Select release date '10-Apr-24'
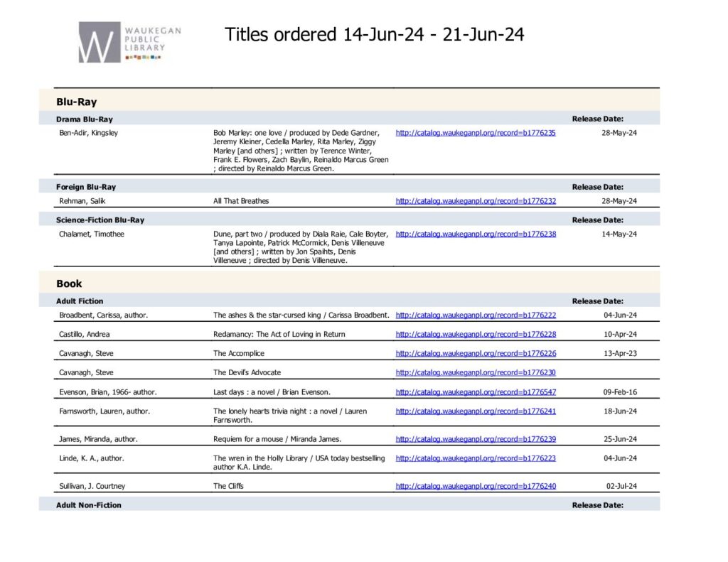The image size is (728, 562). click(620, 334)
